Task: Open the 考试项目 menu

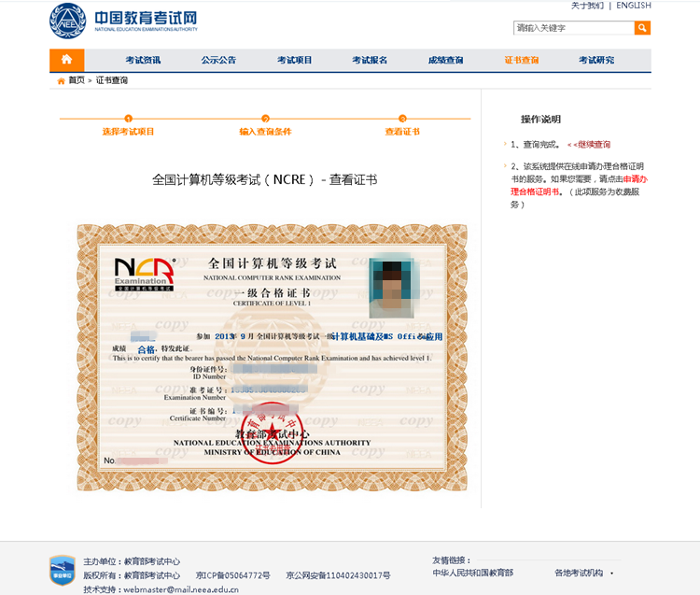Action: 294,61
